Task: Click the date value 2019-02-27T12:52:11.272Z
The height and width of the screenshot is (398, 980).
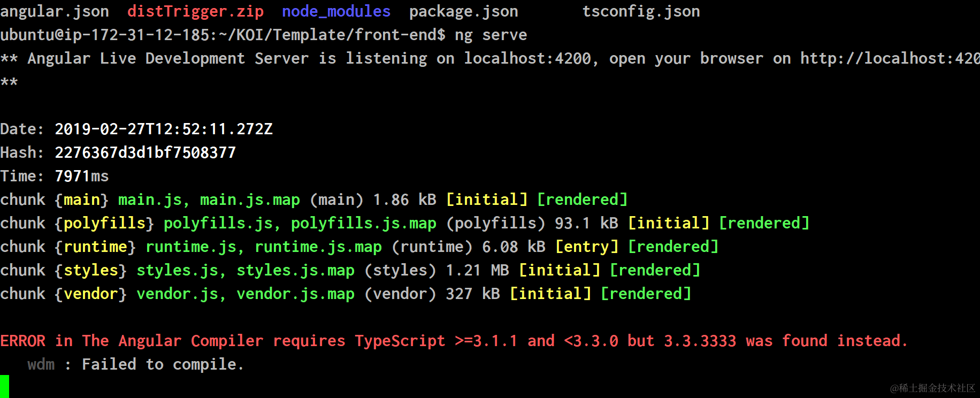Action: coord(164,129)
